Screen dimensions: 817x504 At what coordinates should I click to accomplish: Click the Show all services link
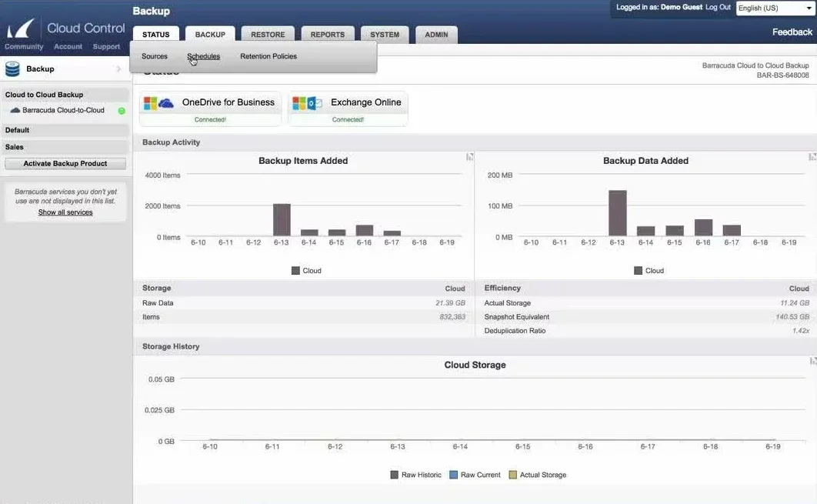click(65, 212)
